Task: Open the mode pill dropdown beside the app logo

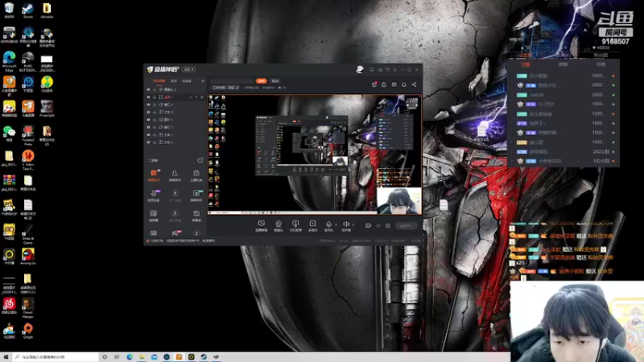Action: pos(189,69)
